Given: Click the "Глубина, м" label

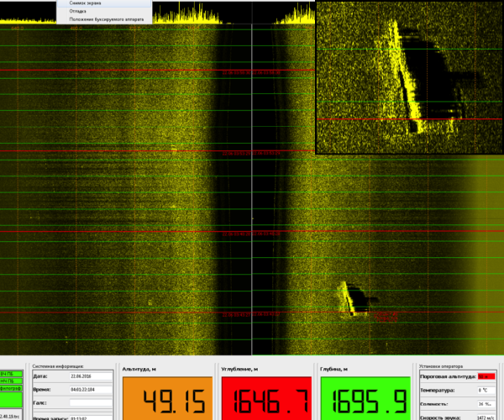Looking at the screenshot, I should [x=333, y=370].
